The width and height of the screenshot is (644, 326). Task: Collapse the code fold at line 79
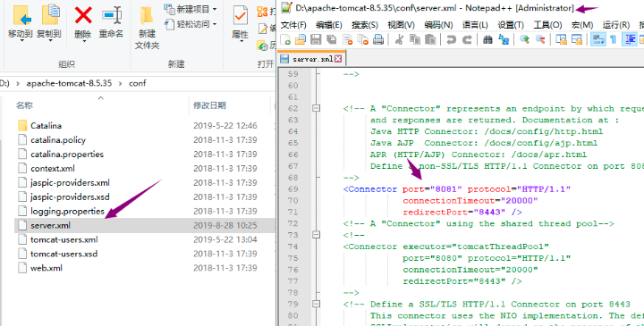coord(316,304)
